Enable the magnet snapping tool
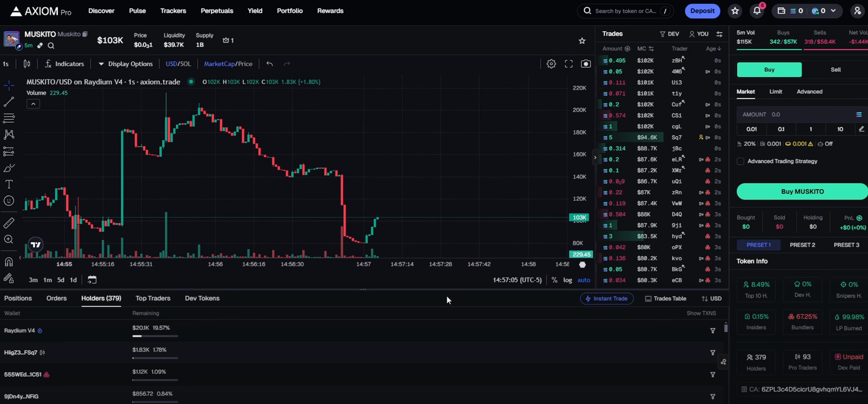Image resolution: width=868 pixels, height=404 pixels. pos(9,262)
